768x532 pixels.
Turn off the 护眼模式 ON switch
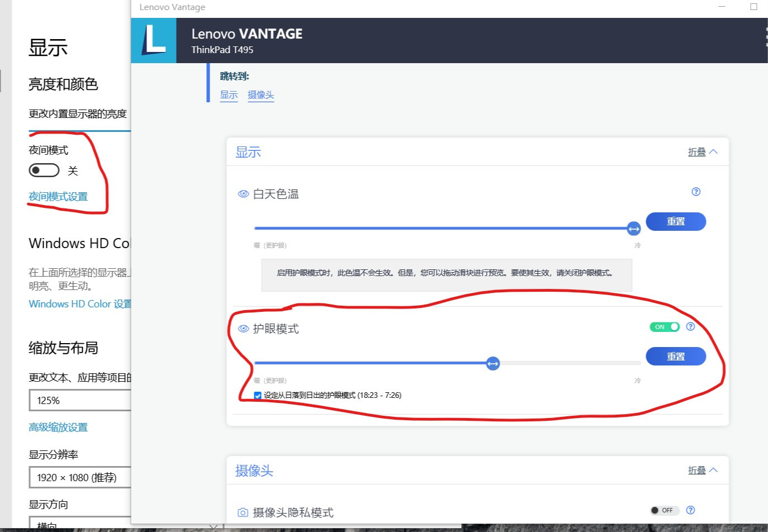665,327
